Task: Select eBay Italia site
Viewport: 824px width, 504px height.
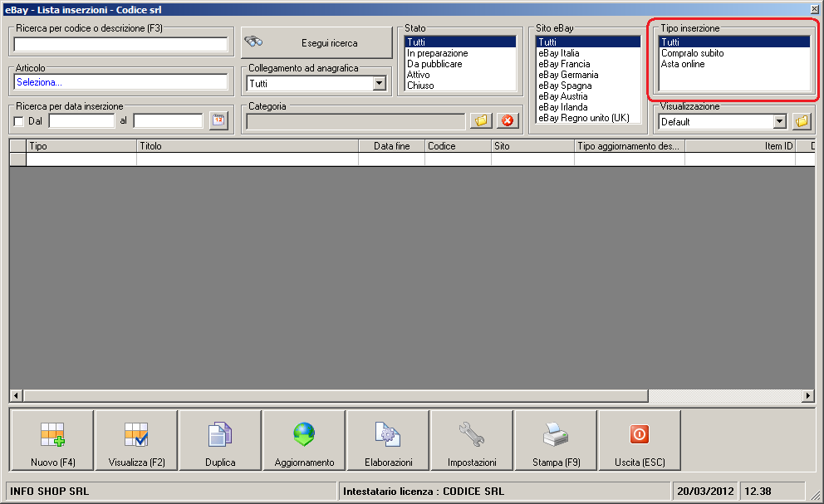Action: tap(589, 53)
